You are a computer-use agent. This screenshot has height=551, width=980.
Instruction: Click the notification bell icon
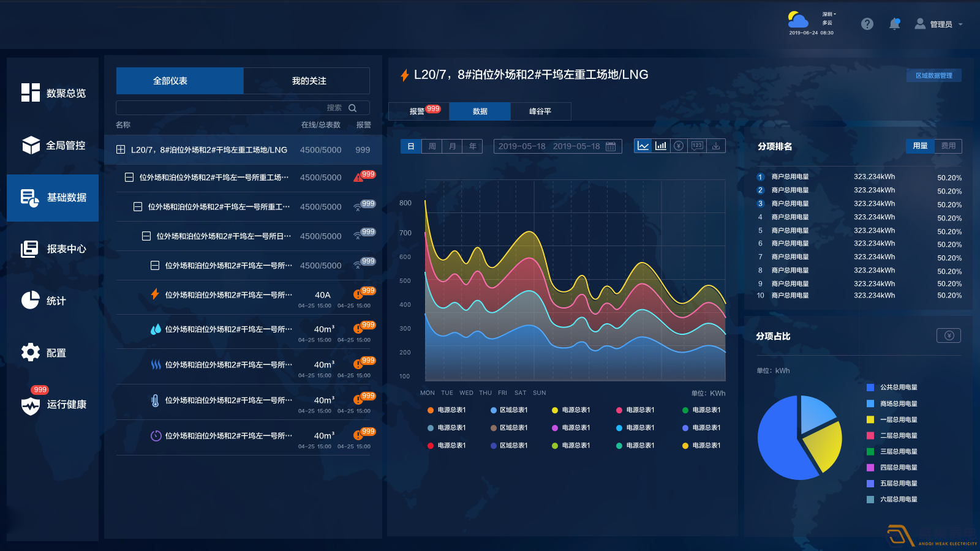click(894, 24)
